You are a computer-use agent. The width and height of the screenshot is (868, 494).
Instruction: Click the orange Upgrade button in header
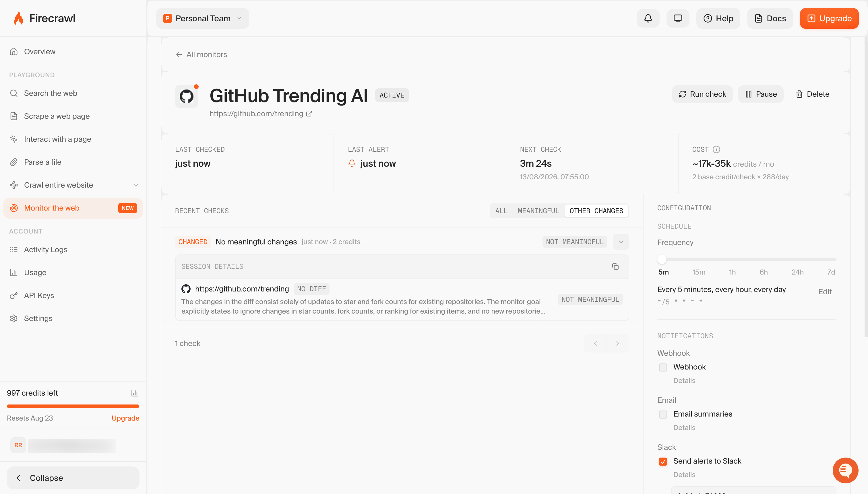coord(829,18)
